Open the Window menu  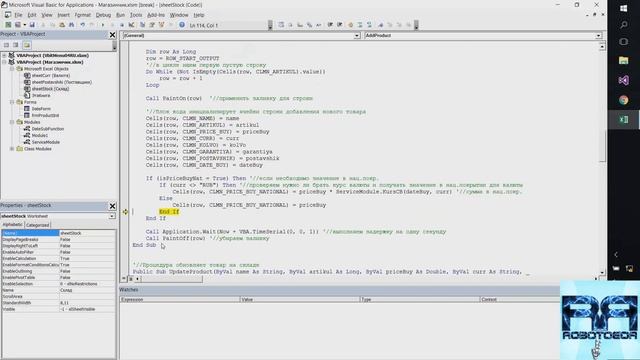tap(179, 15)
